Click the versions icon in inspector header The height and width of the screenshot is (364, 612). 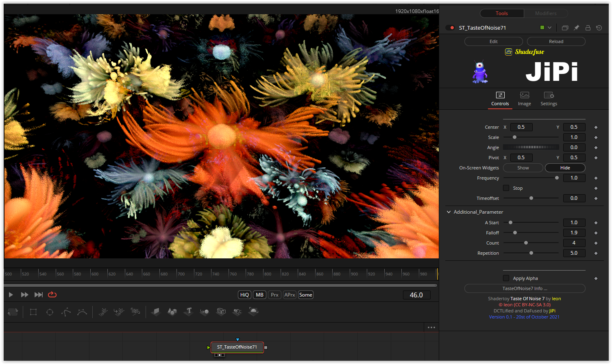pos(565,28)
